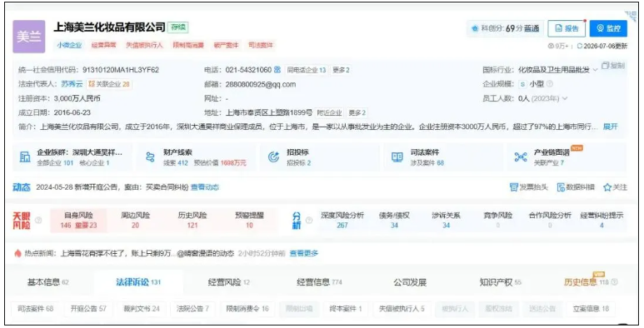Expand the 员工人数 year dropdown
644x328 pixels.
[x=565, y=98]
